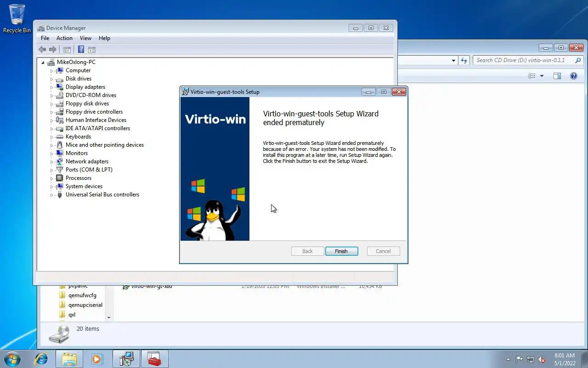Switch to the red toolbox Device Manager taskbar icon

154,359
